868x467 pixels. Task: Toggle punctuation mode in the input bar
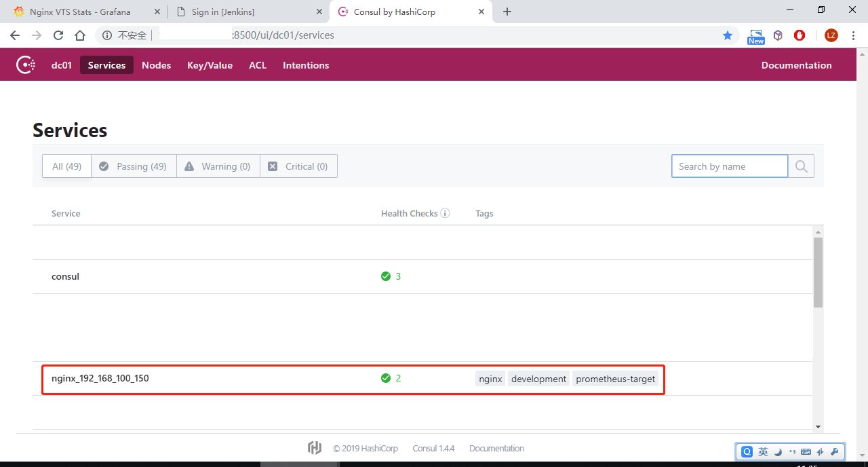pyautogui.click(x=792, y=452)
